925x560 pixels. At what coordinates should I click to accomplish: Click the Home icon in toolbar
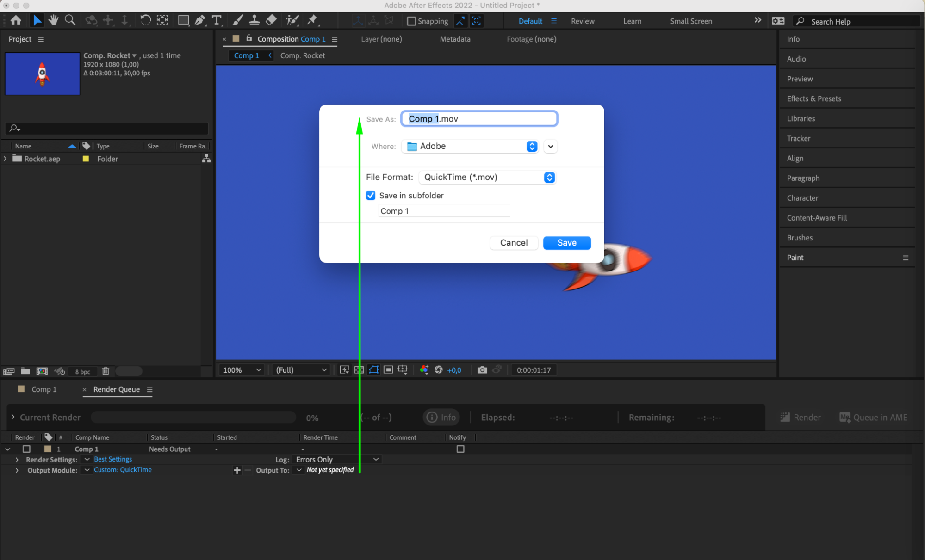click(x=16, y=20)
